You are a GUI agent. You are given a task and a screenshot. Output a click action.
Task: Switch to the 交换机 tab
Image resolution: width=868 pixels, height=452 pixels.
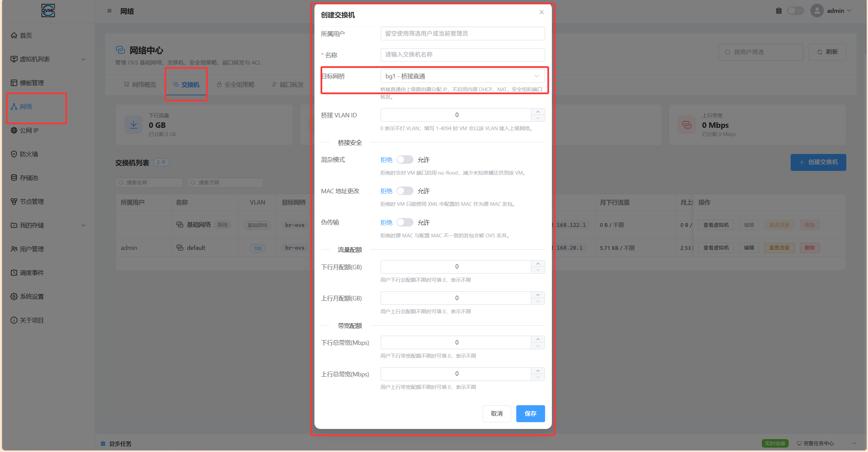coord(186,84)
